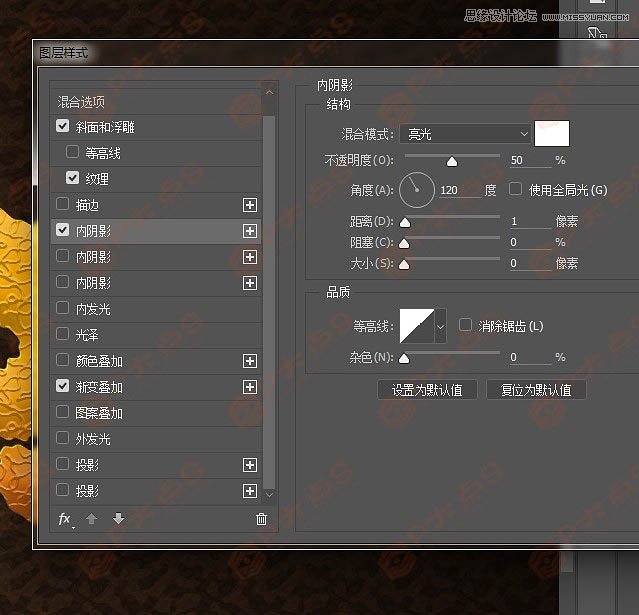Viewport: 639px width, 615px height.
Task: Move effect up with the up arrow icon
Action: click(92, 519)
